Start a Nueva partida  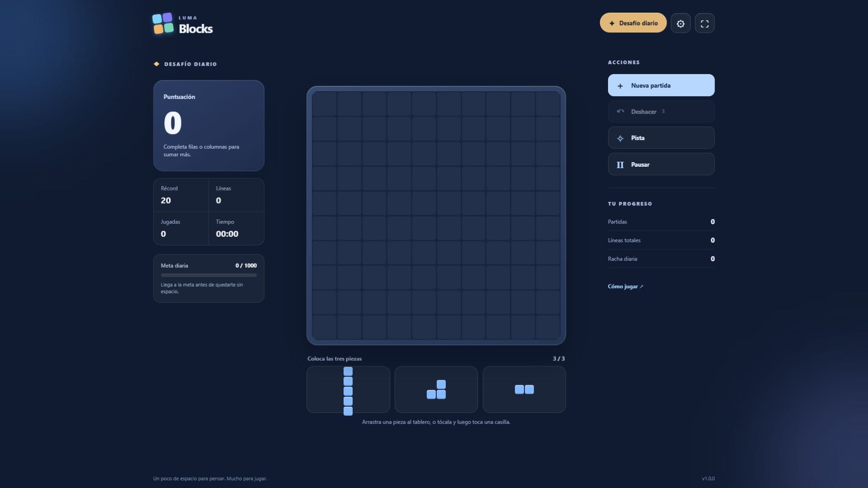pyautogui.click(x=661, y=85)
